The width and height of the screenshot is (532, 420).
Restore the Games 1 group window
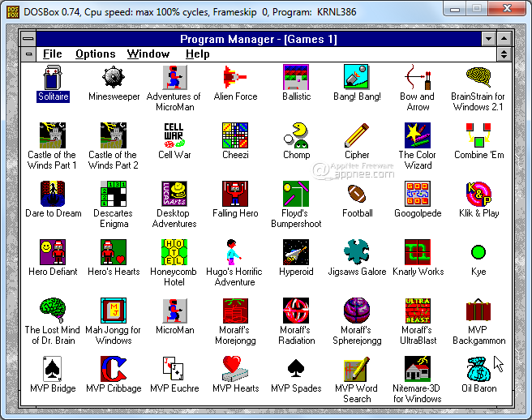pos(504,54)
